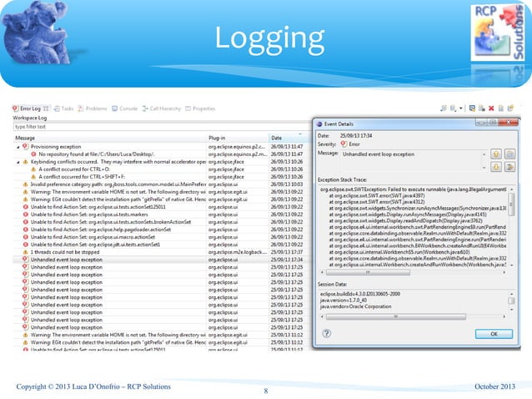The image size is (532, 399).
Task: Copy event details to clipboard icon
Action: (509, 154)
